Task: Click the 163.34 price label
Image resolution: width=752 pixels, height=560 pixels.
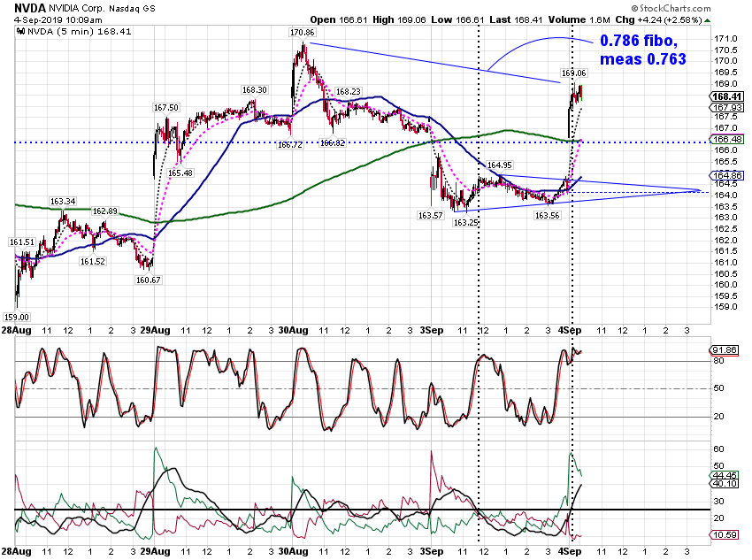Action: pyautogui.click(x=62, y=202)
